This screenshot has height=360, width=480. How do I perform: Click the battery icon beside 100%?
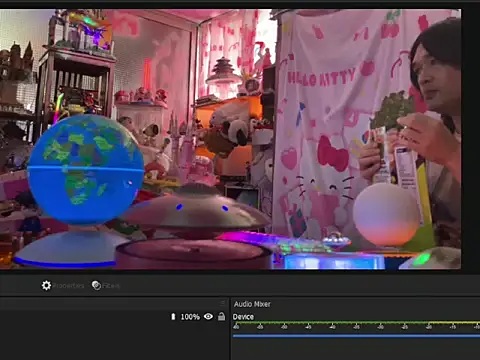pos(173,316)
